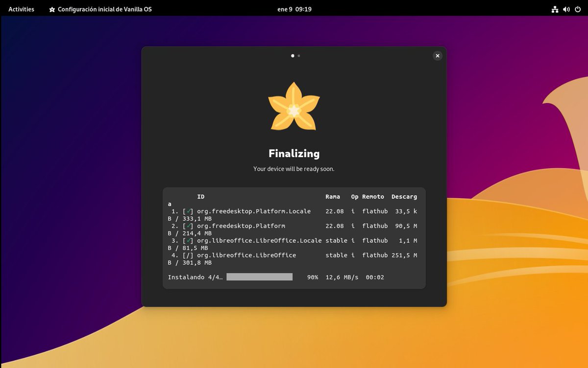Click the Descarg column header

(404, 197)
